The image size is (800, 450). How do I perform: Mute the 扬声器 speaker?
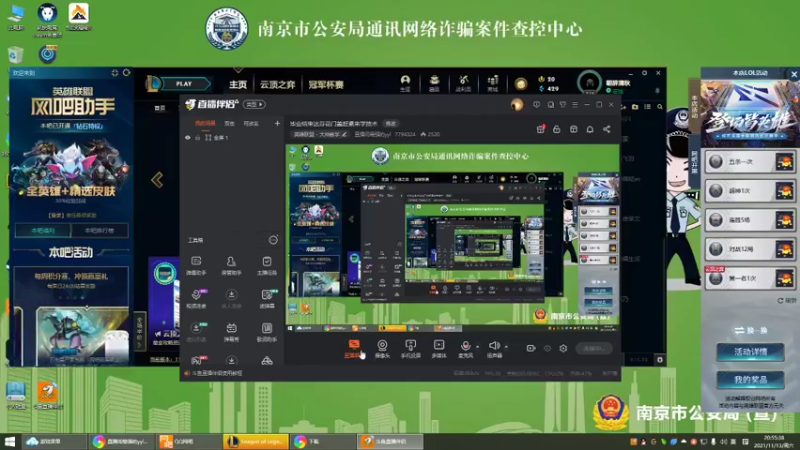click(x=494, y=349)
